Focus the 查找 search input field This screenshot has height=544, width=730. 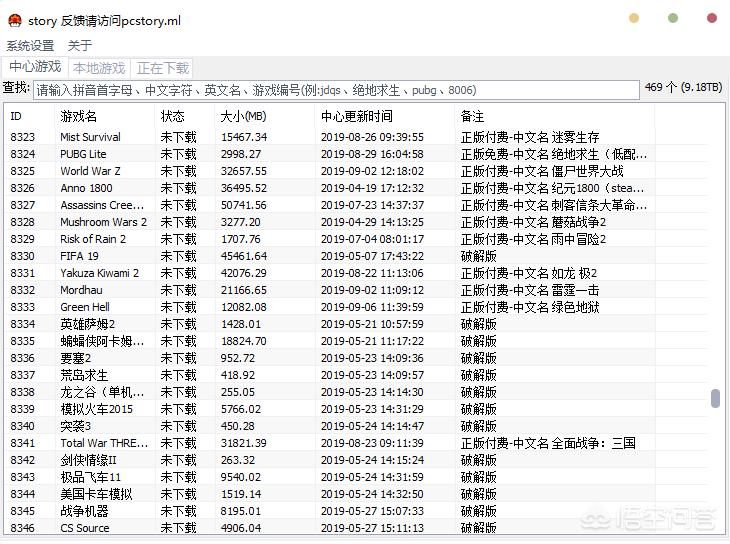pyautogui.click(x=336, y=90)
